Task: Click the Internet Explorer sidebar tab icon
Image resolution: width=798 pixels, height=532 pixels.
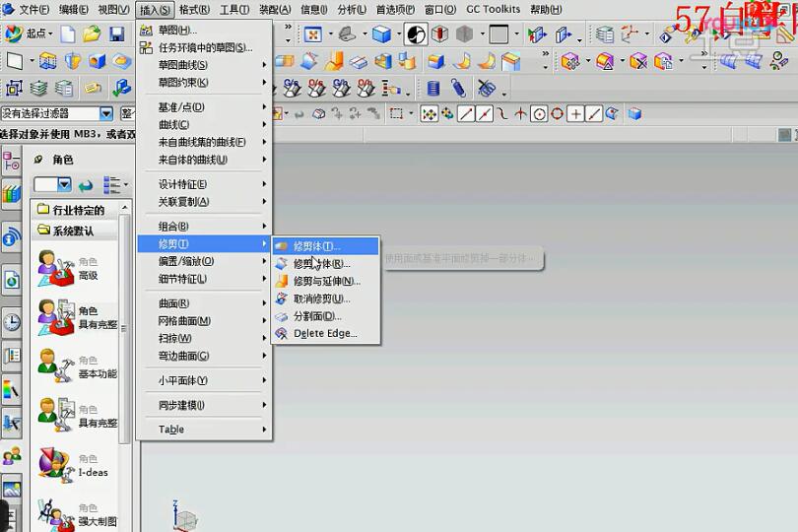Action: (11, 237)
